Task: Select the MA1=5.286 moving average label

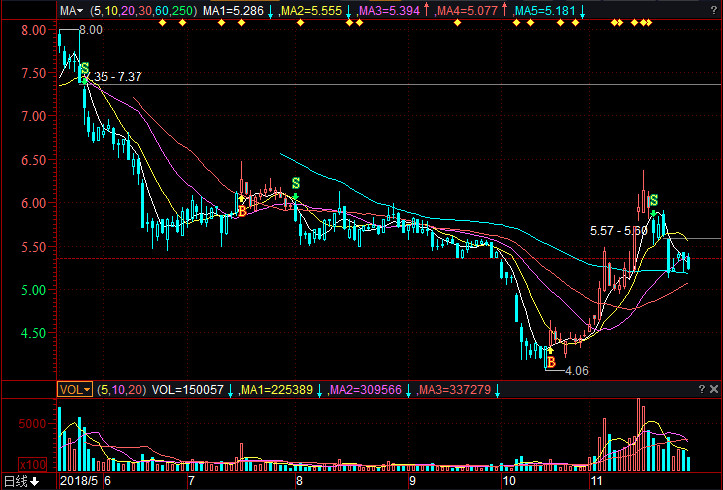Action: (233, 10)
